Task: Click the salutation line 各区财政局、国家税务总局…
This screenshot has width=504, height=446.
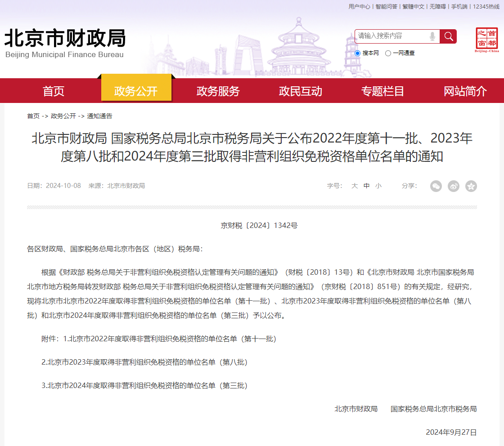Action: tap(115, 249)
